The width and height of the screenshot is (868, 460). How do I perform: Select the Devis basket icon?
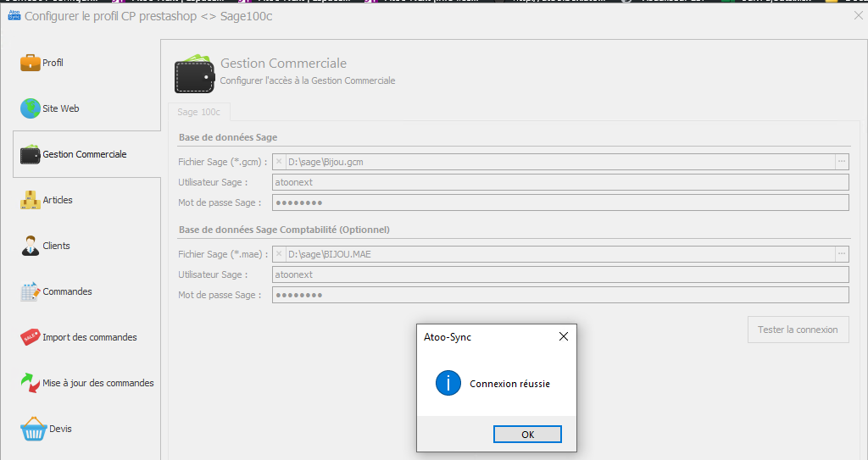[x=33, y=429]
